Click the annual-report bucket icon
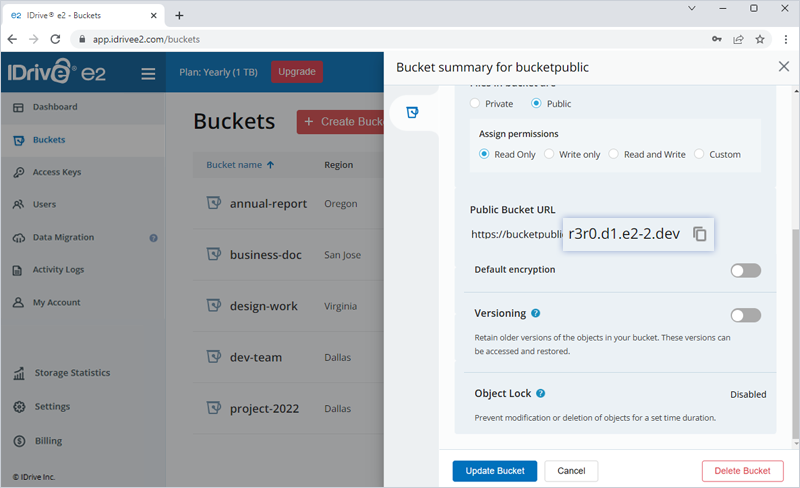 pyautogui.click(x=213, y=203)
